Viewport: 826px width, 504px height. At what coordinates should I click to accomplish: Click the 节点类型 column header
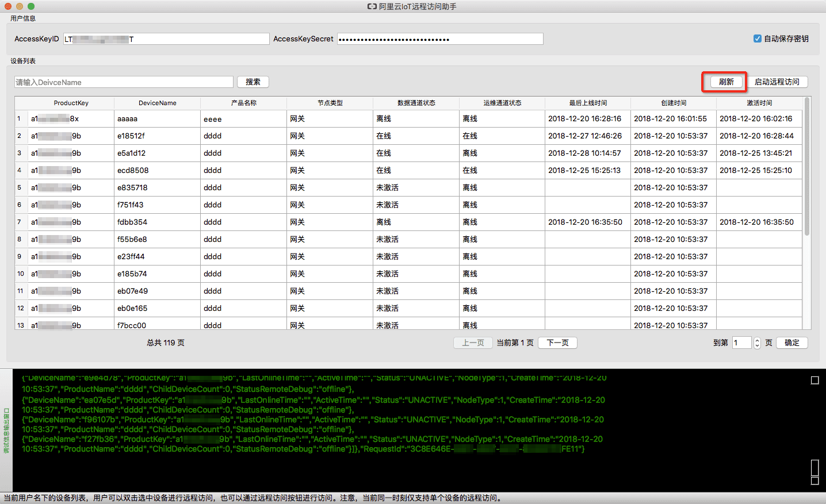coord(330,103)
